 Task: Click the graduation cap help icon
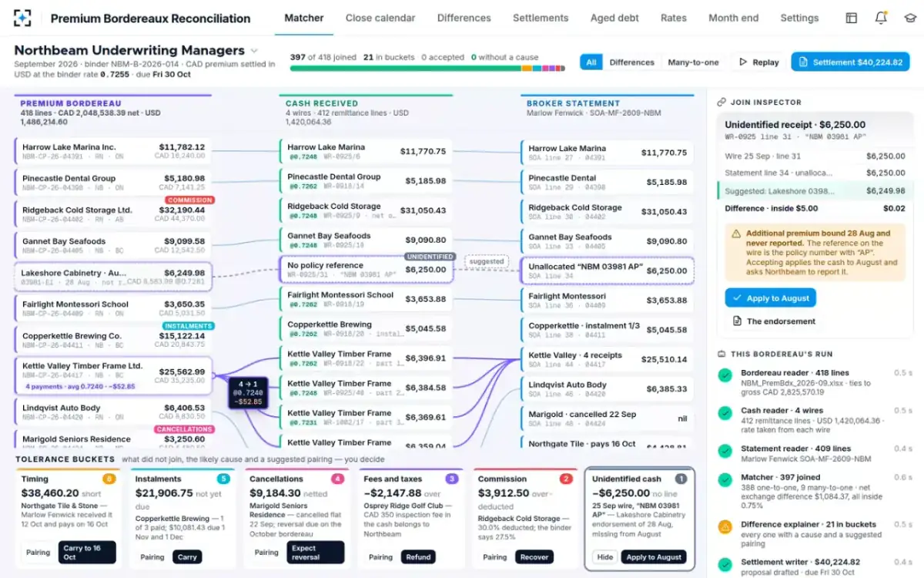click(x=910, y=18)
